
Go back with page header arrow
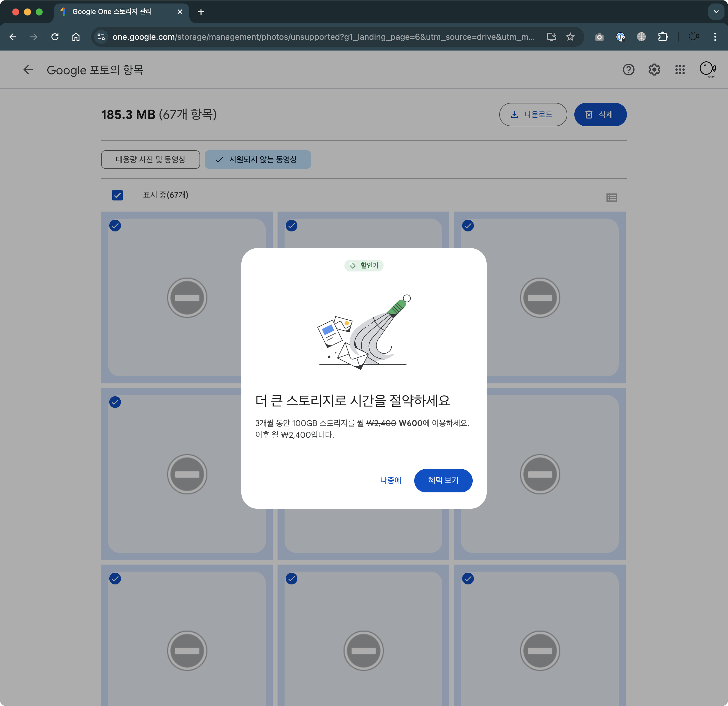[x=28, y=70]
